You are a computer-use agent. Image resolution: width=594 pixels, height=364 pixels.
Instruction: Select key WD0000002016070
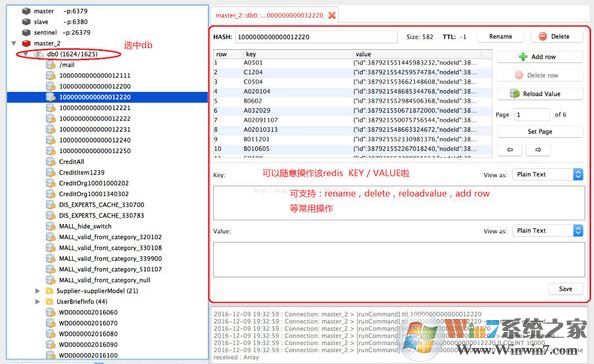88,323
